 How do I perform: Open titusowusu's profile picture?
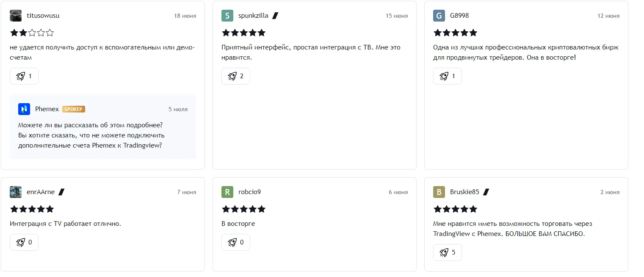pos(16,16)
